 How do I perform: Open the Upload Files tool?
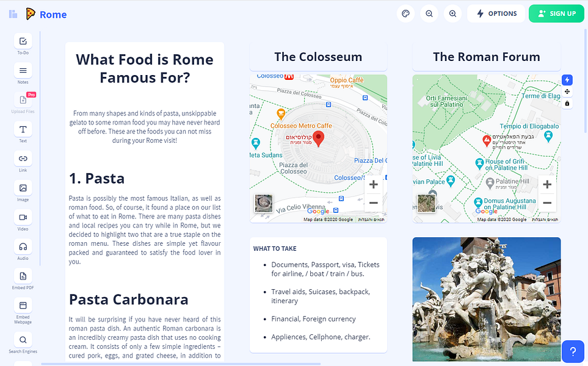[x=23, y=100]
